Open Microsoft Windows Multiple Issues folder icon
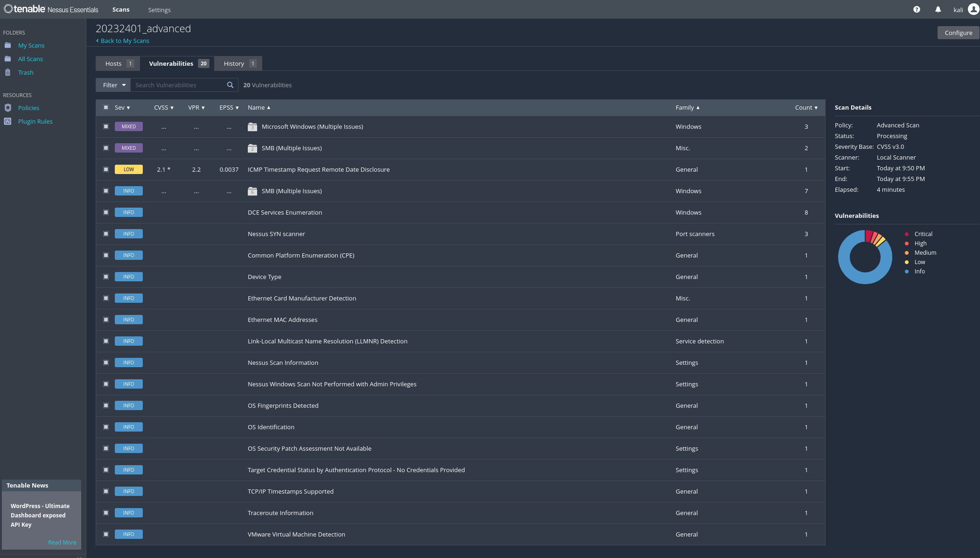This screenshot has width=980, height=558. pyautogui.click(x=252, y=127)
